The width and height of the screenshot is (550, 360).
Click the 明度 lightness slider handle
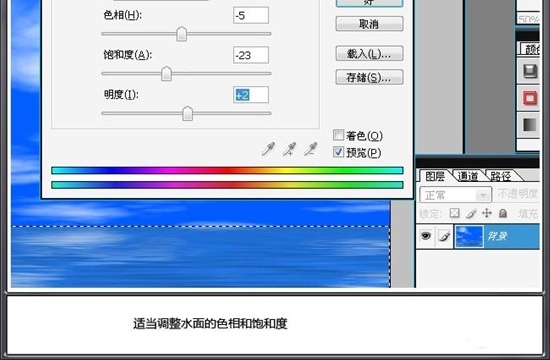click(x=188, y=113)
